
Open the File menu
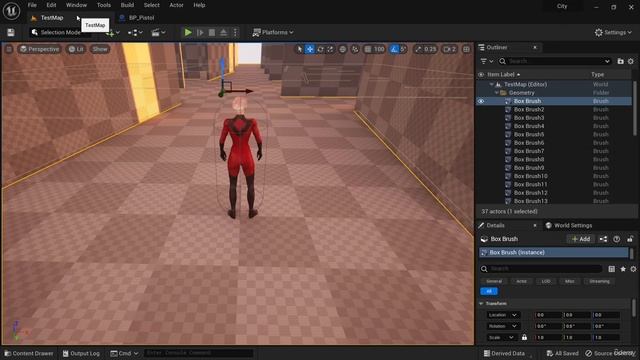coord(32,5)
